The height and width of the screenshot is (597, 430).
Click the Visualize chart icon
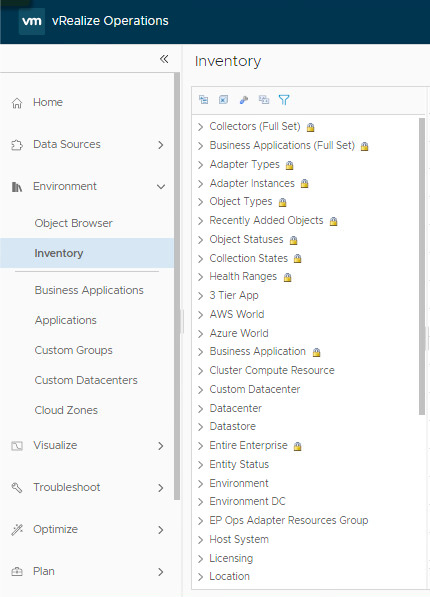[x=17, y=446]
